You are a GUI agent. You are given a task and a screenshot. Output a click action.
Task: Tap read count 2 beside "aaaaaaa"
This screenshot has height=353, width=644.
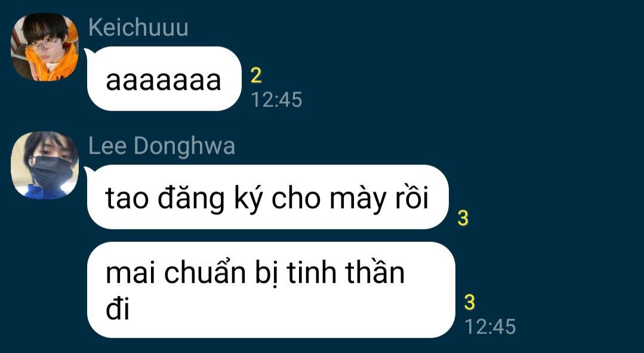[x=256, y=76]
